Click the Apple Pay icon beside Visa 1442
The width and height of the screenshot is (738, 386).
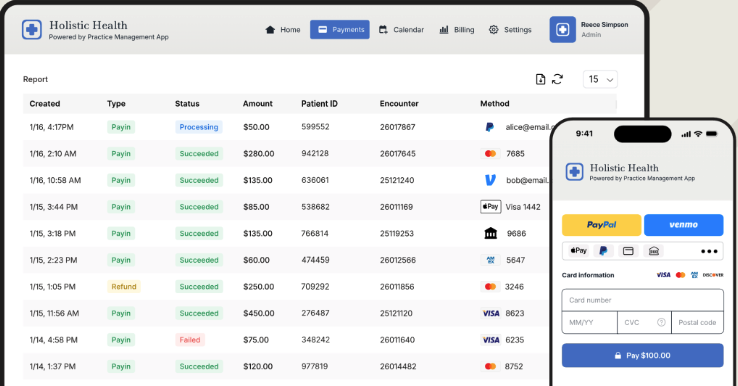[x=490, y=207]
